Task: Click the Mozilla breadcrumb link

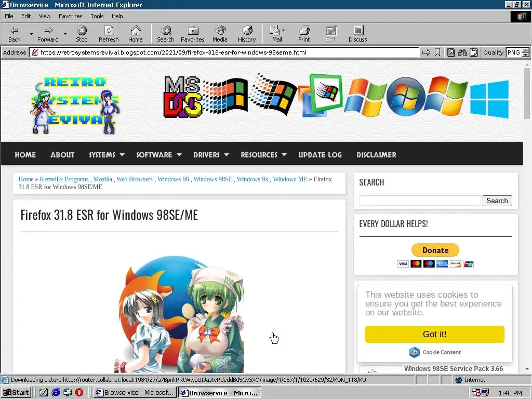Action: 102,179
